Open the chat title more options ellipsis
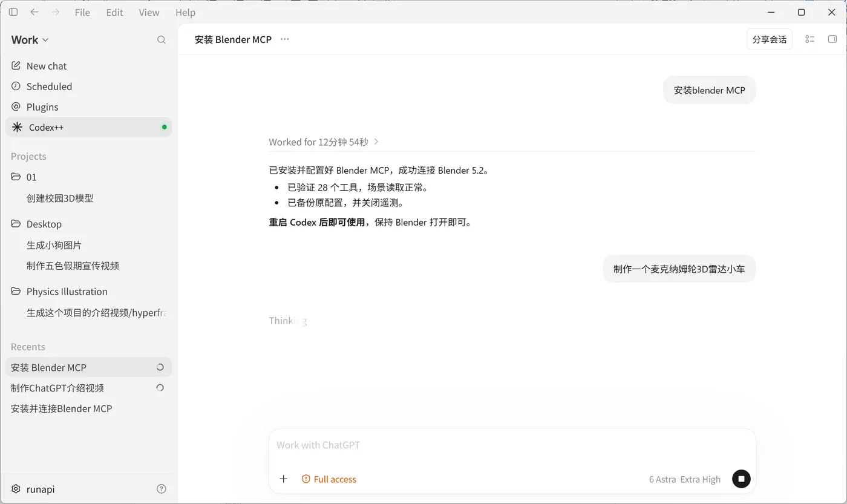Image resolution: width=847 pixels, height=504 pixels. coord(285,39)
